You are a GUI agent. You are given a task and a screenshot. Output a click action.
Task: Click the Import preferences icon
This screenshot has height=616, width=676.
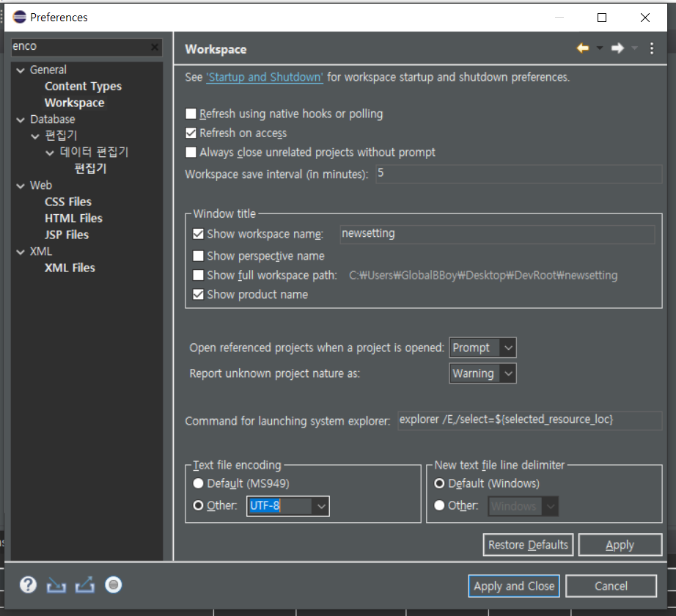[56, 585]
